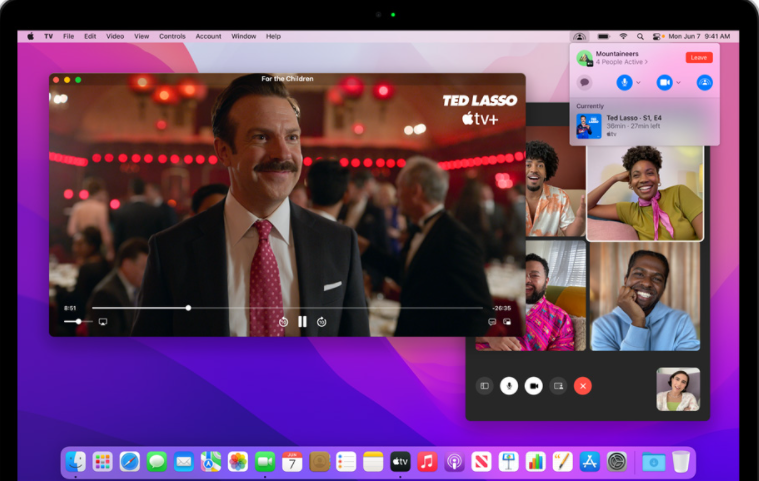Click the self-view thumbnail in FaceTime
The width and height of the screenshot is (759, 481).
click(678, 390)
